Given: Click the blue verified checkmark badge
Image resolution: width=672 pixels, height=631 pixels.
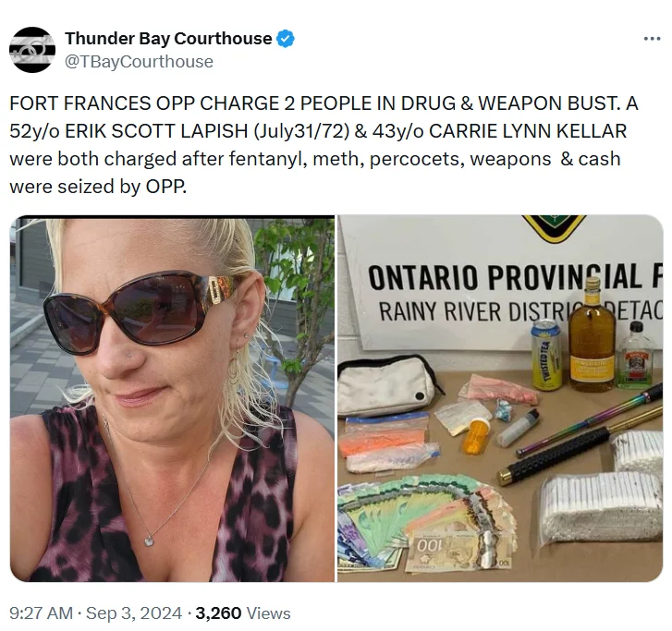Looking at the screenshot, I should (x=285, y=39).
